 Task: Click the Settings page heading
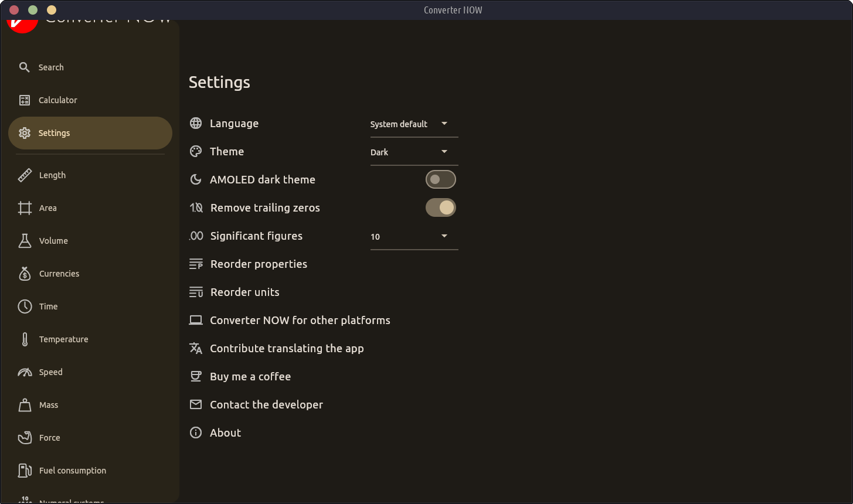pyautogui.click(x=219, y=83)
